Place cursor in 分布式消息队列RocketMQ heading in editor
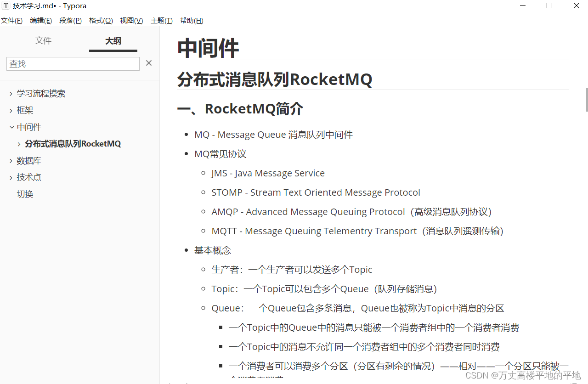Image resolution: width=588 pixels, height=384 pixels. (275, 79)
